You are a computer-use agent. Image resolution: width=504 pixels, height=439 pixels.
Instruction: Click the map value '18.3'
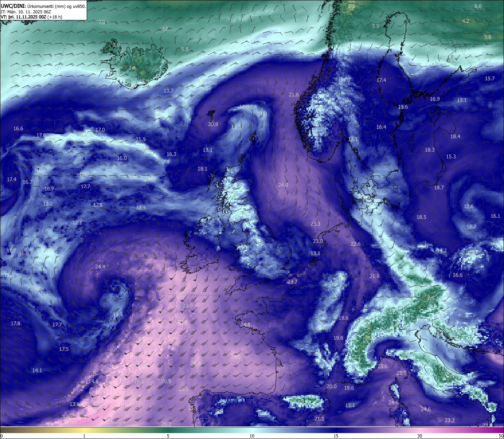(430, 150)
